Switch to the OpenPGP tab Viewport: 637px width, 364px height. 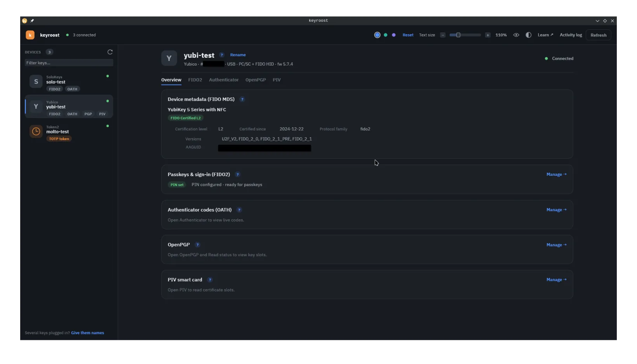pos(256,80)
